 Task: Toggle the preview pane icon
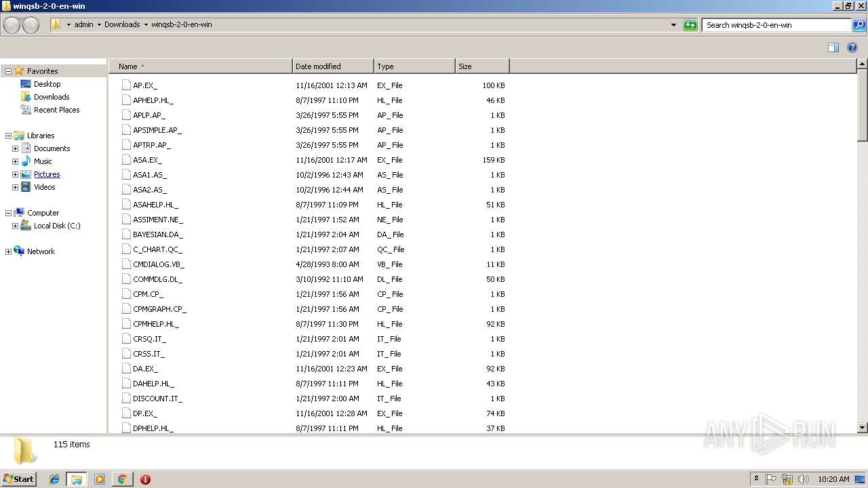pos(833,47)
